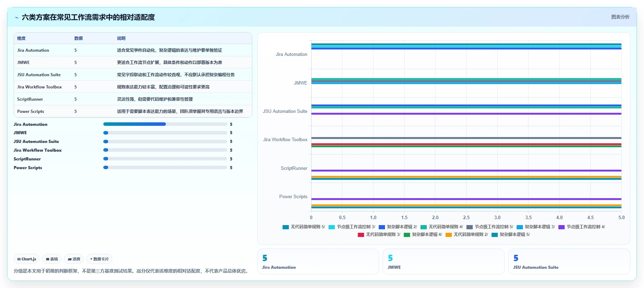Click the Jira Automation progress bar
Viewport: 644px width, 288px height.
[165, 124]
